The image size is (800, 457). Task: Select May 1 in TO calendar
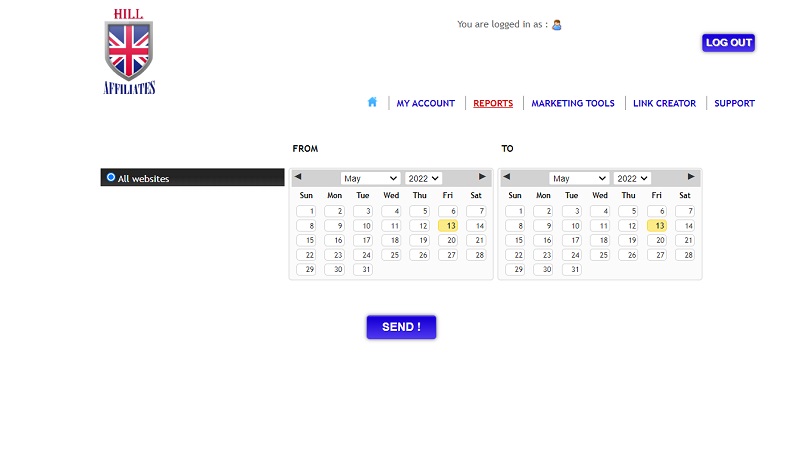tap(515, 211)
